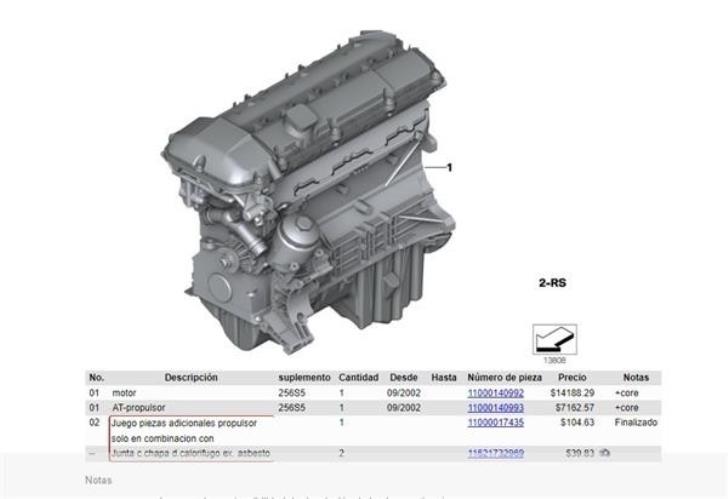728x499 pixels.
Task: Click the Número de pieza column header
Action: tap(504, 377)
